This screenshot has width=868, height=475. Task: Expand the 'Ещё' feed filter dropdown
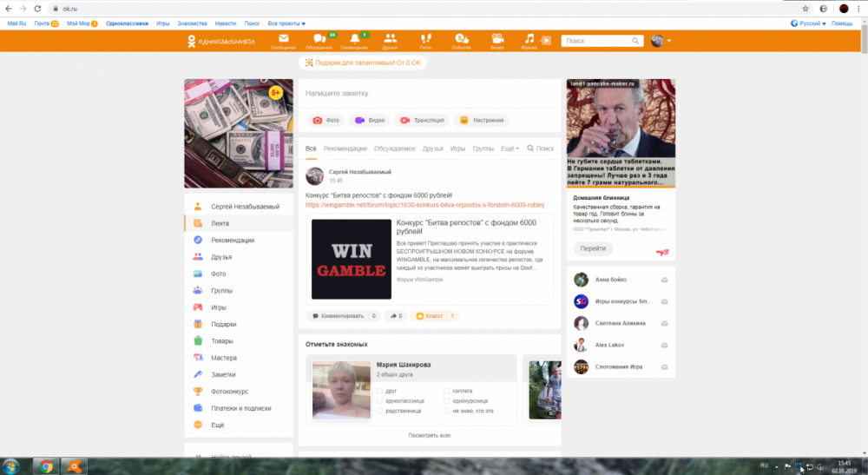click(510, 148)
